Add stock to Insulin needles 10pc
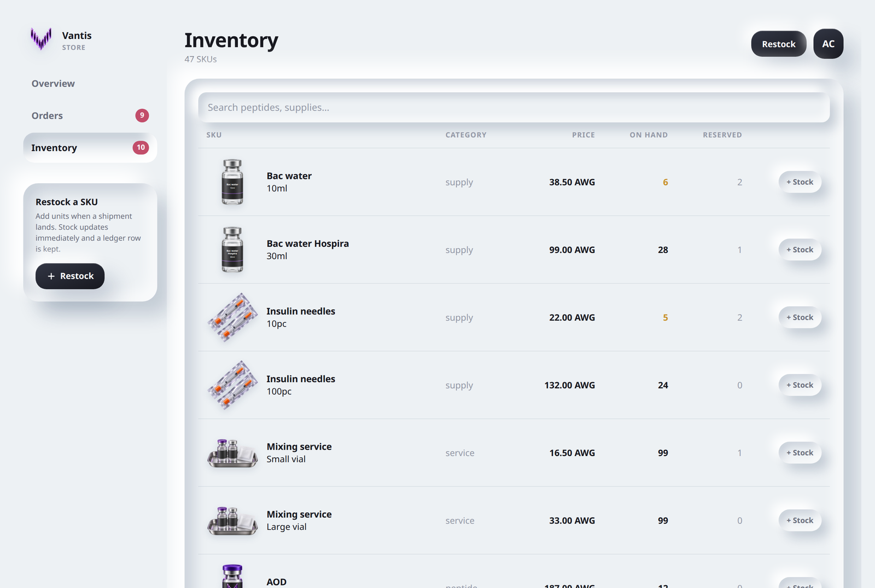875x588 pixels. click(x=800, y=317)
